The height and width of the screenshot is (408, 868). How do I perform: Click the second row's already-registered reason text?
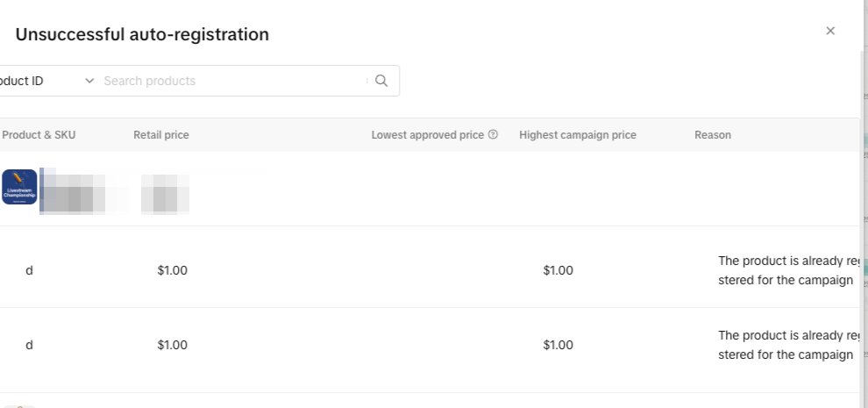coord(786,345)
